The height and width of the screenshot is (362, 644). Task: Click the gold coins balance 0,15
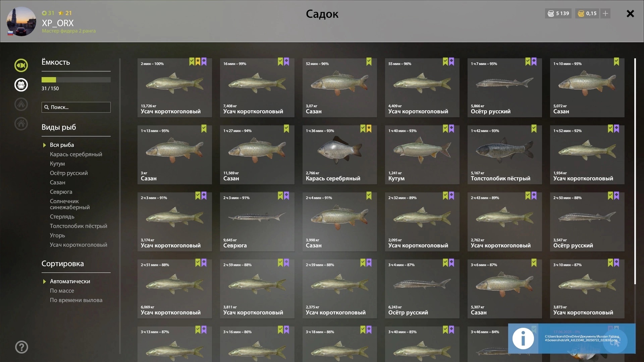(x=587, y=13)
